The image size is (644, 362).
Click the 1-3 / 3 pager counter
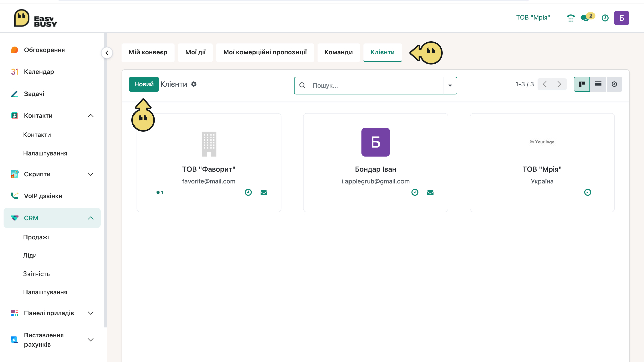(x=524, y=84)
